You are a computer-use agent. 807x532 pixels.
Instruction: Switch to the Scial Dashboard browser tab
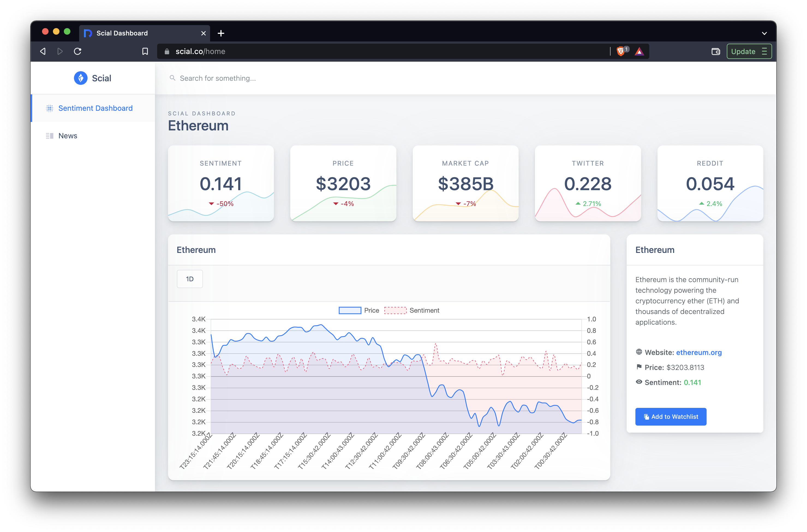pos(145,33)
